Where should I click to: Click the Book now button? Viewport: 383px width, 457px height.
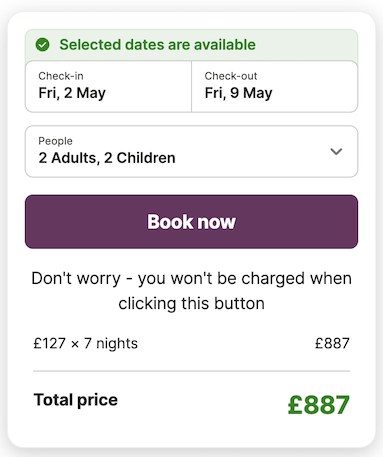191,222
